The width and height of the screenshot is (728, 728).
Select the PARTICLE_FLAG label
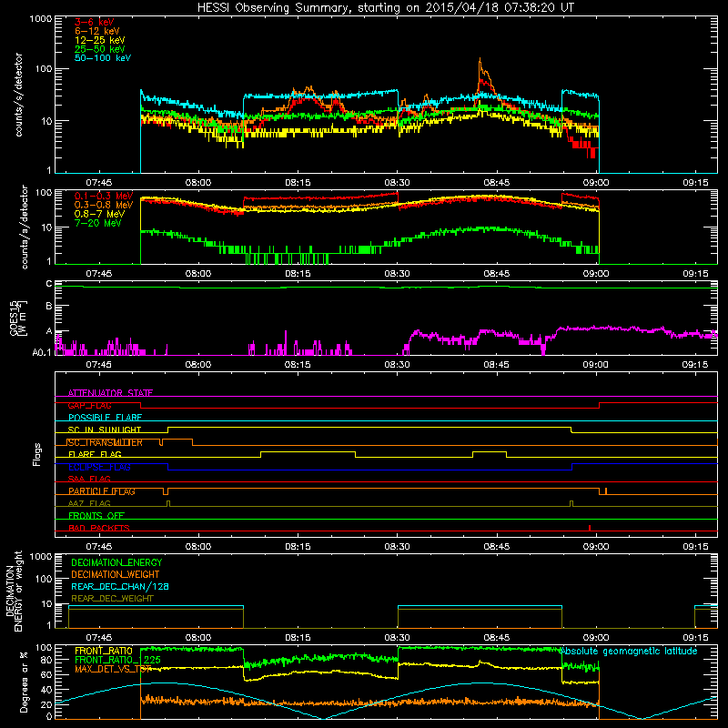coord(102,491)
